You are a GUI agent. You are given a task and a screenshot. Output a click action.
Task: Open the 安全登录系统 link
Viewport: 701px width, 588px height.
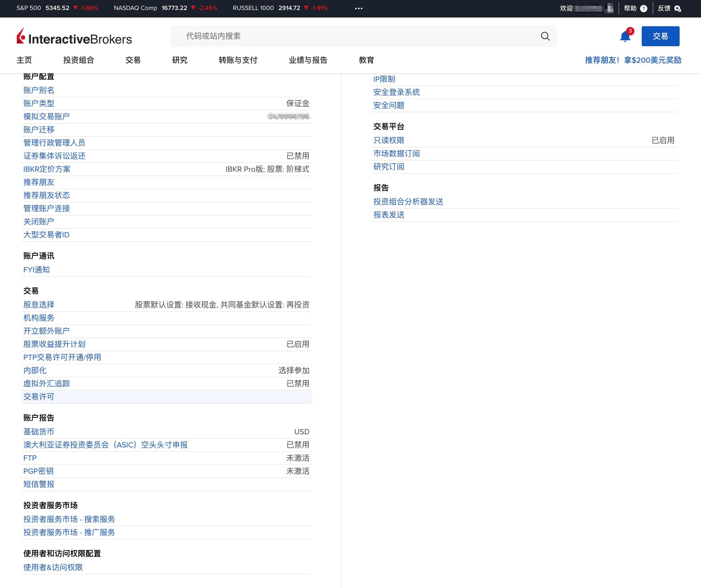[396, 92]
